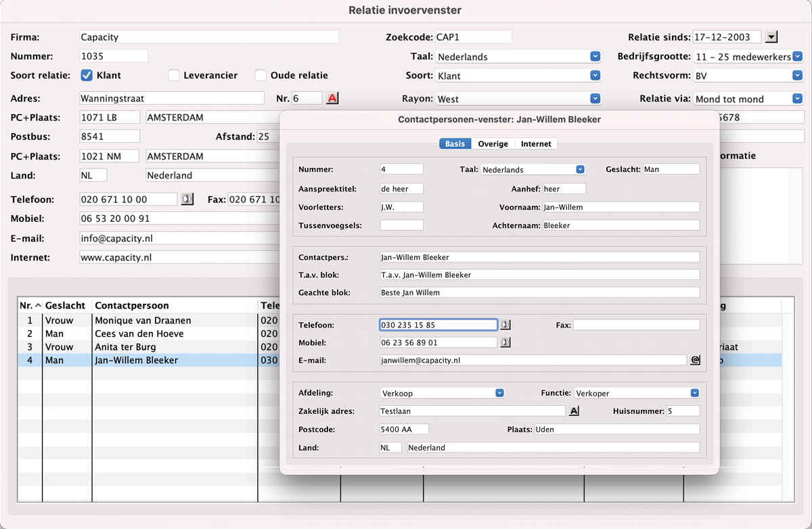Enable the Leverancier checkbox

point(174,75)
